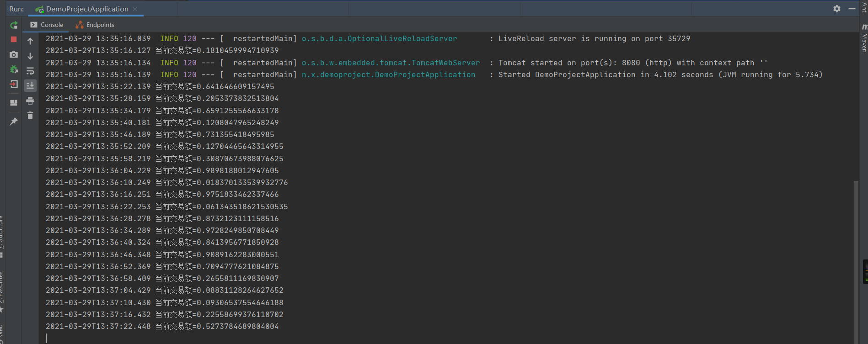Clear all console output with trash icon
Screen dimensions: 868x344
point(30,116)
